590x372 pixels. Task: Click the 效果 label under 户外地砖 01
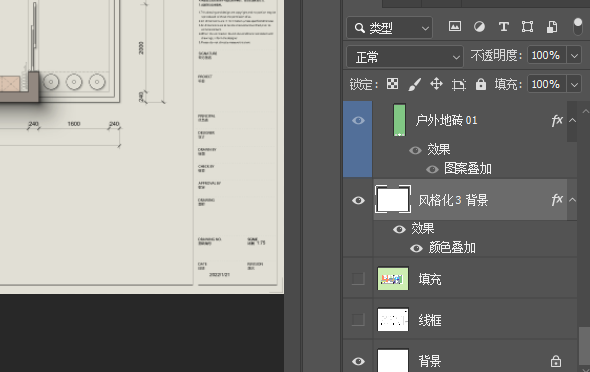(439, 149)
